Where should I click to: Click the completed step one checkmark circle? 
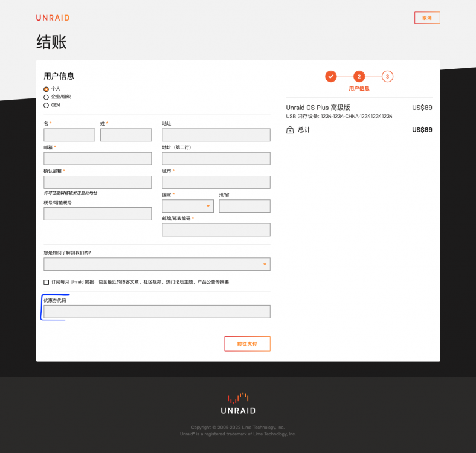[x=330, y=77]
